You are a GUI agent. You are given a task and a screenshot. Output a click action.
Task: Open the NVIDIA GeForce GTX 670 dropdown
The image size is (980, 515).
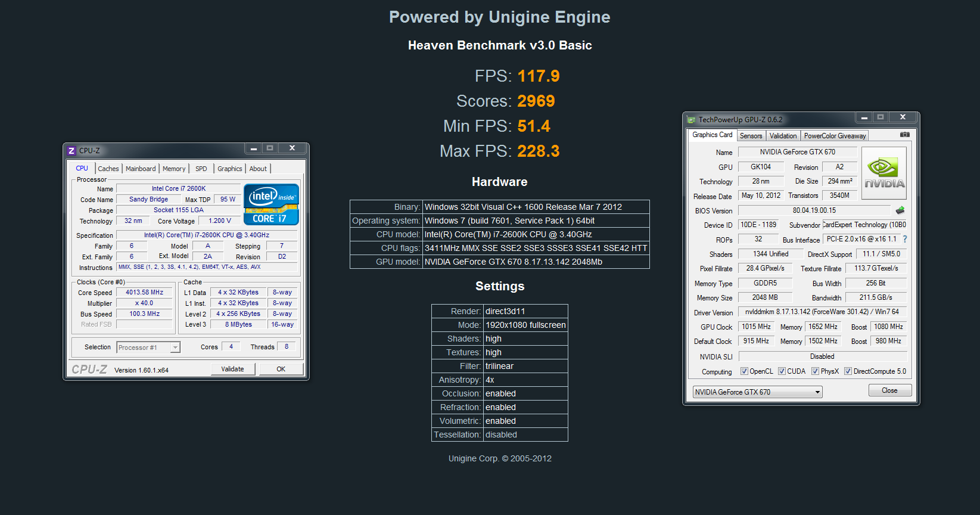pos(757,392)
